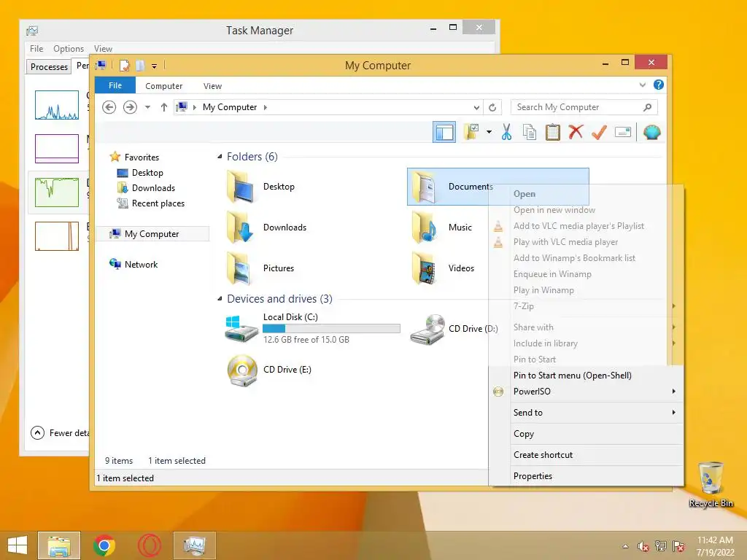Click the New folder icon in quick access toolbar

pos(140,65)
